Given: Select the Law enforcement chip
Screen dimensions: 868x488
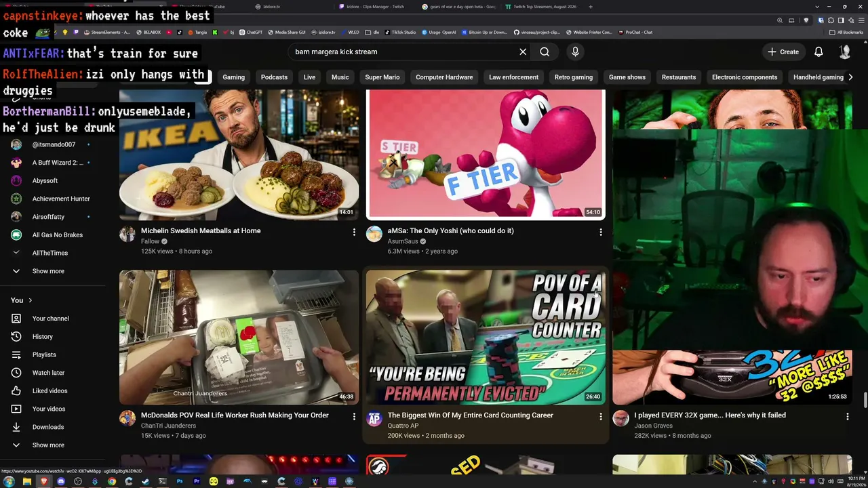Looking at the screenshot, I should [513, 77].
